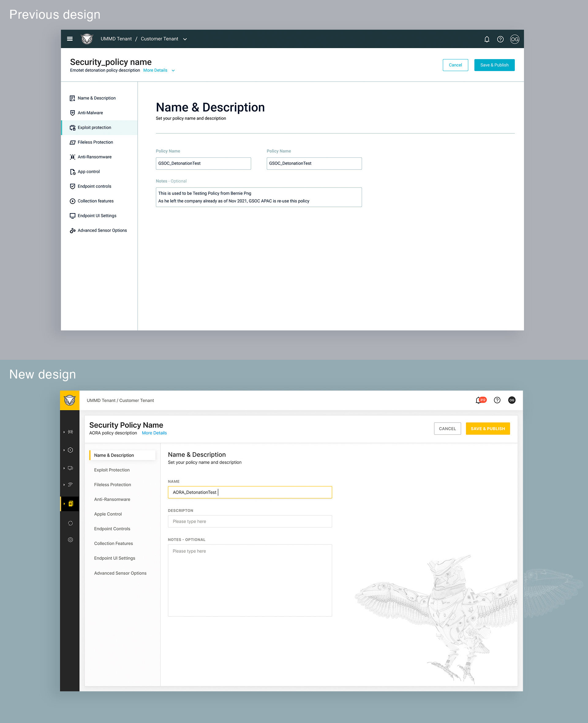Select Collection features in previous design sidebar
588x723 pixels.
click(100, 201)
